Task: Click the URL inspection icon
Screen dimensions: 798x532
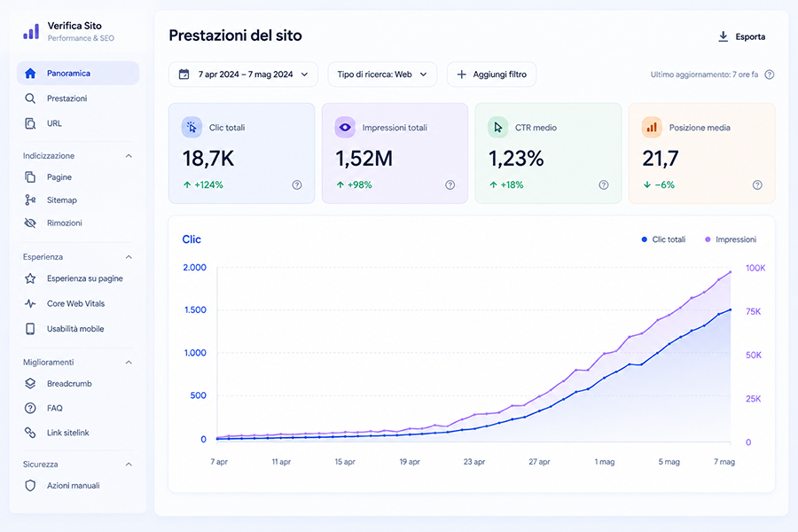Action: [30, 123]
